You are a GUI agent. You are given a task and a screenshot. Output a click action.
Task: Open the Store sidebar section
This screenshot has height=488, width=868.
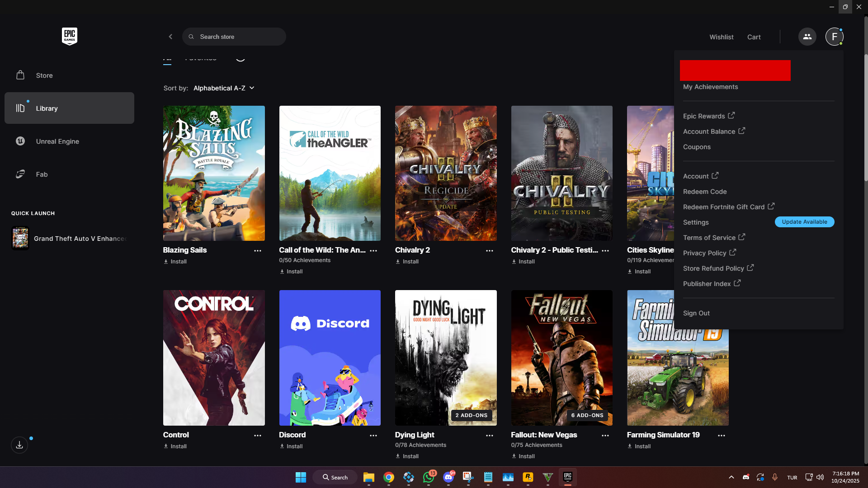tap(44, 75)
